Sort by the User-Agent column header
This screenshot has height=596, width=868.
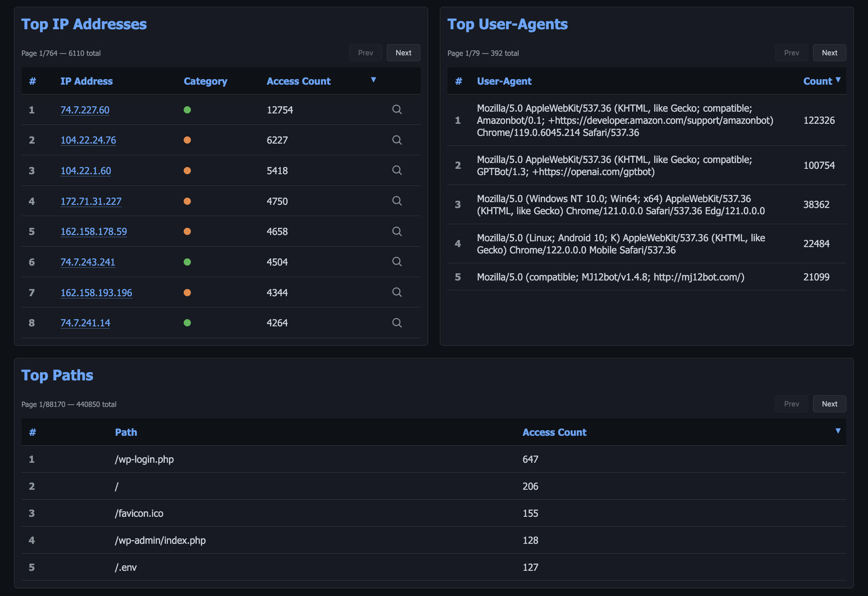pyautogui.click(x=505, y=81)
